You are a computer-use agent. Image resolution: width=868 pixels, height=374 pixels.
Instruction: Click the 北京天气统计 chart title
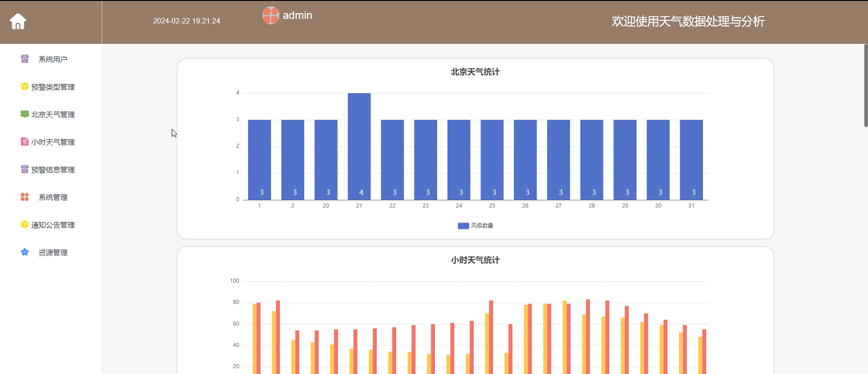476,72
